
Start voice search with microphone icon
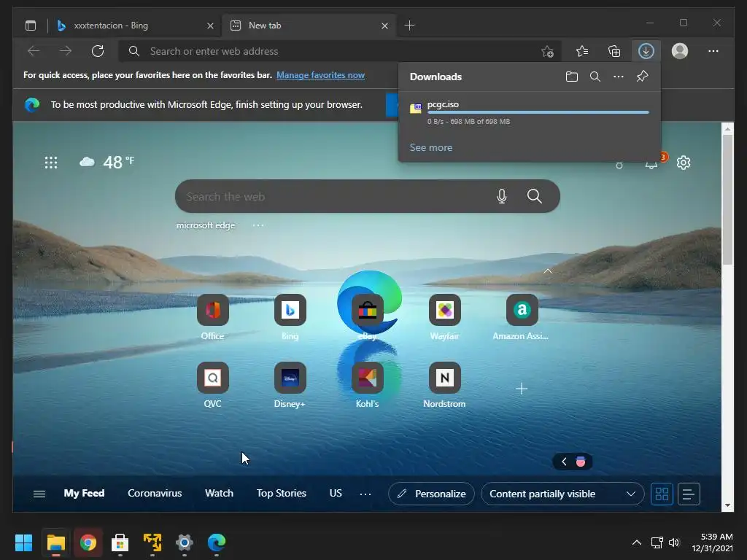click(502, 196)
